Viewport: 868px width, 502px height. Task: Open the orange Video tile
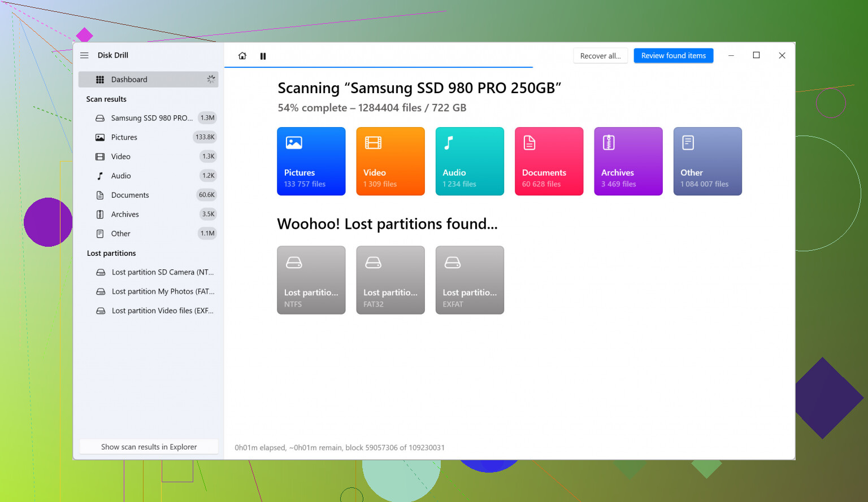click(390, 161)
